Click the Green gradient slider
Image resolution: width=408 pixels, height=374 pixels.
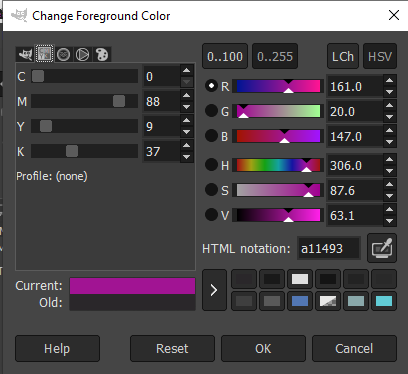[278, 111]
